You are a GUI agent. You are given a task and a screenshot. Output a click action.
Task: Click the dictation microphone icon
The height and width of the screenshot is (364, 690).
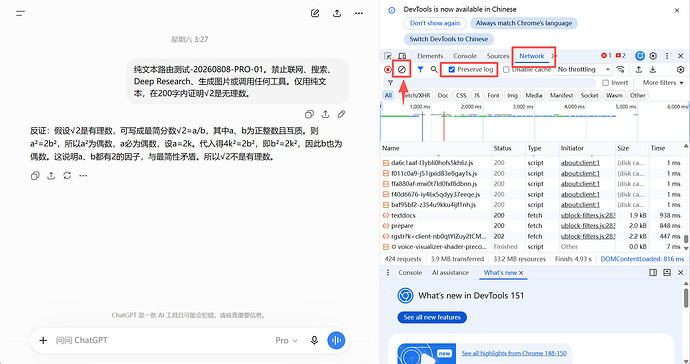pyautogui.click(x=314, y=340)
